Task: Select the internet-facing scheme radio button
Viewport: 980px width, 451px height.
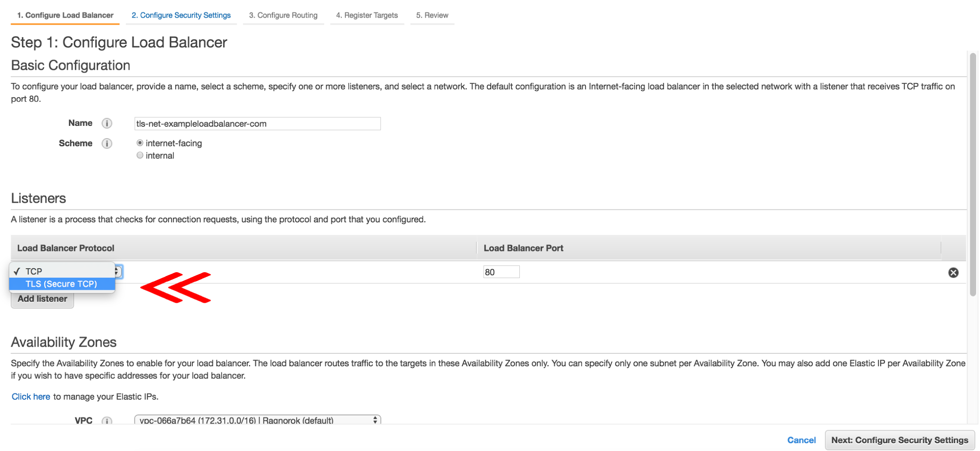Action: click(x=140, y=143)
